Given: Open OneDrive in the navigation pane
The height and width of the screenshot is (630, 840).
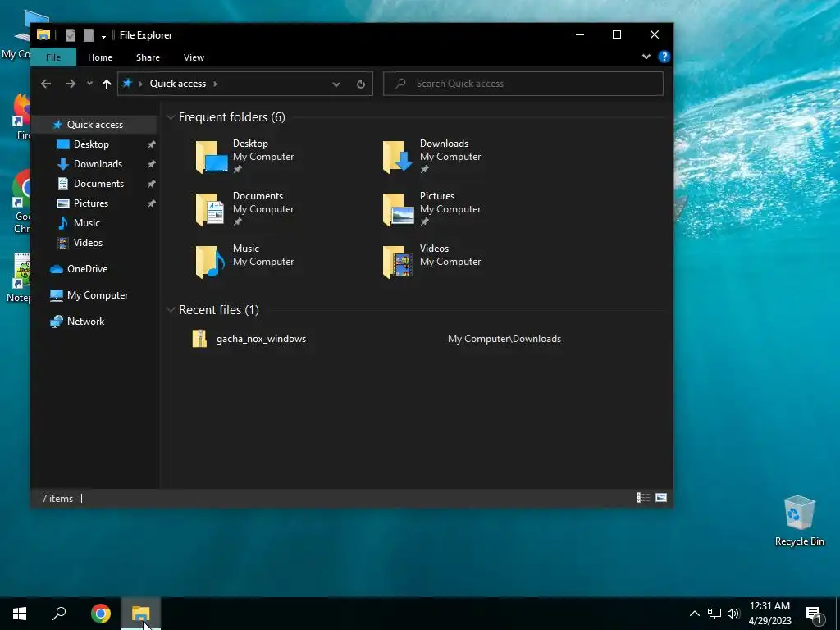Looking at the screenshot, I should point(87,269).
